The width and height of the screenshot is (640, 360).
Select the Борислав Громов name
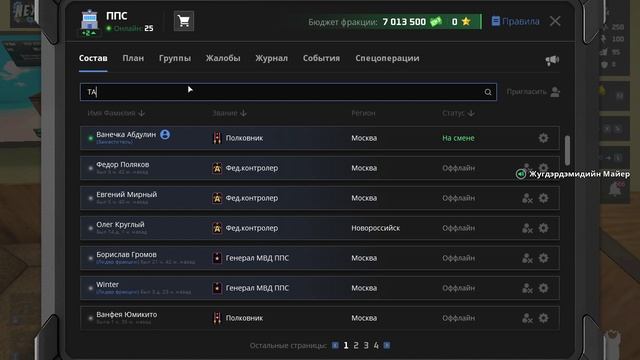click(126, 254)
